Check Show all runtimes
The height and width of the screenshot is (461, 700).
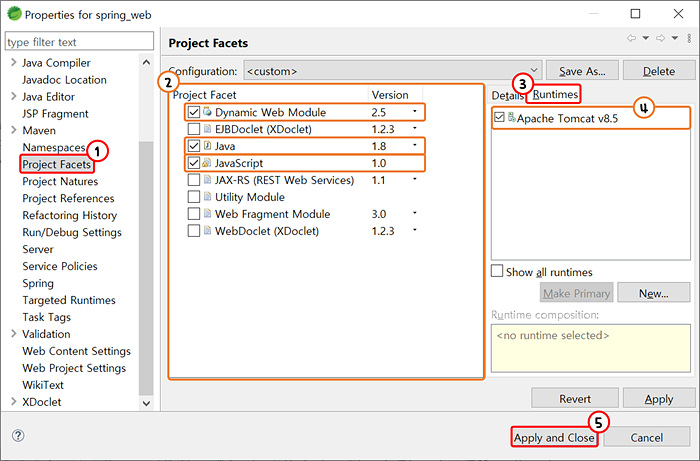tap(497, 271)
